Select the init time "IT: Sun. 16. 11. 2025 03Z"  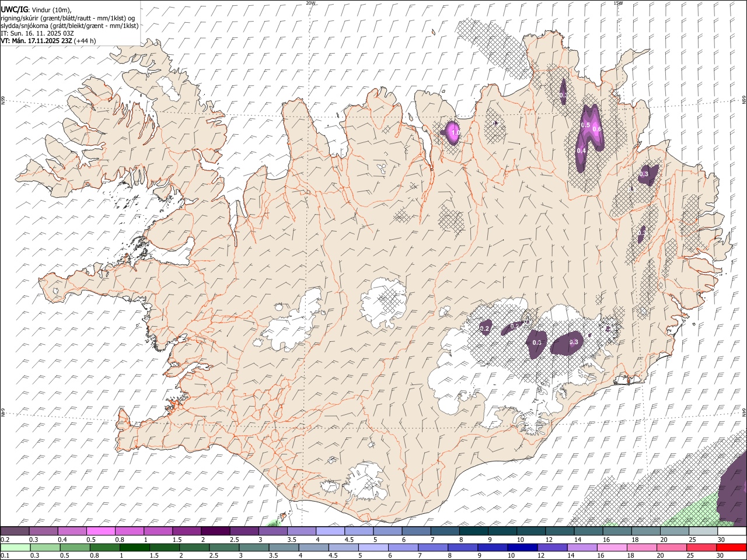36,33
